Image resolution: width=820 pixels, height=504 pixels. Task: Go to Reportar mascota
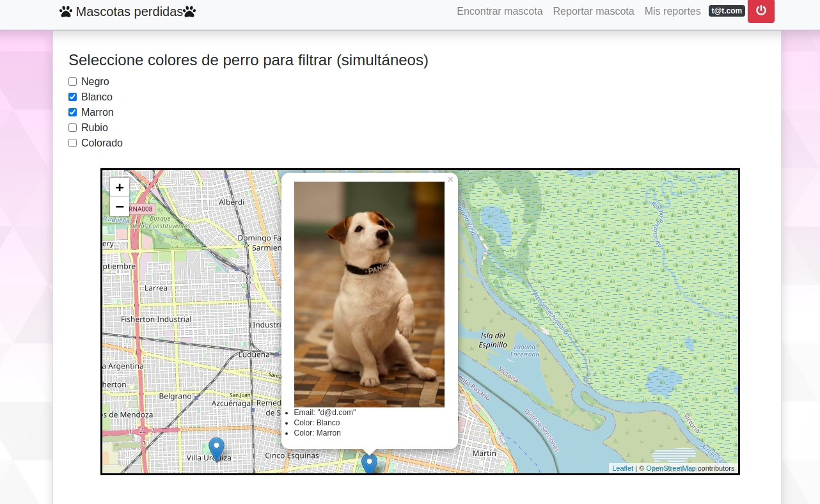[594, 12]
